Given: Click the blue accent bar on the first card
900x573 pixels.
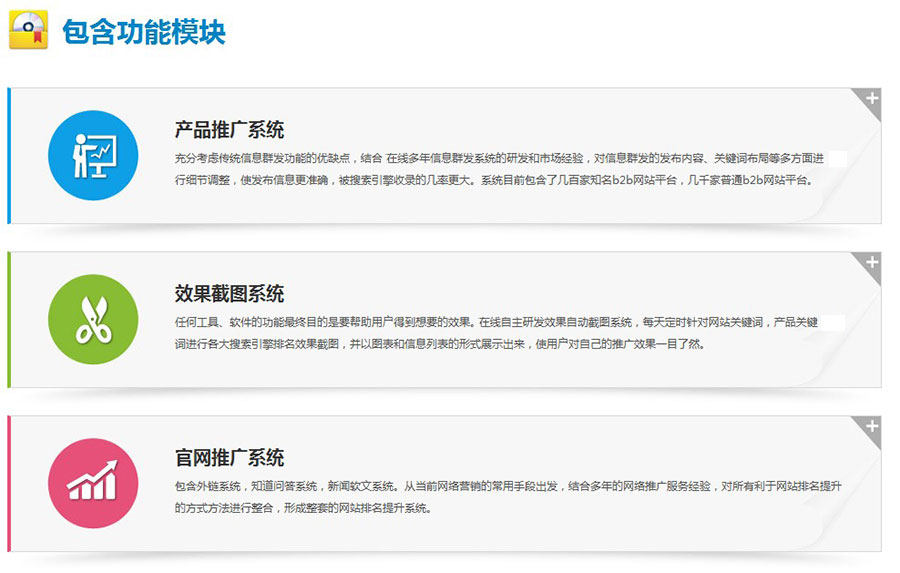Looking at the screenshot, I should click(9, 155).
